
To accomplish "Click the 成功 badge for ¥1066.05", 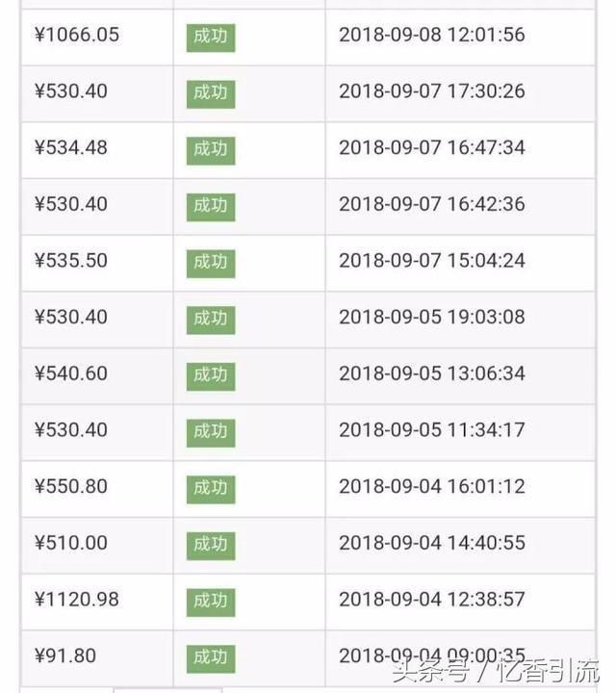I will coord(211,38).
